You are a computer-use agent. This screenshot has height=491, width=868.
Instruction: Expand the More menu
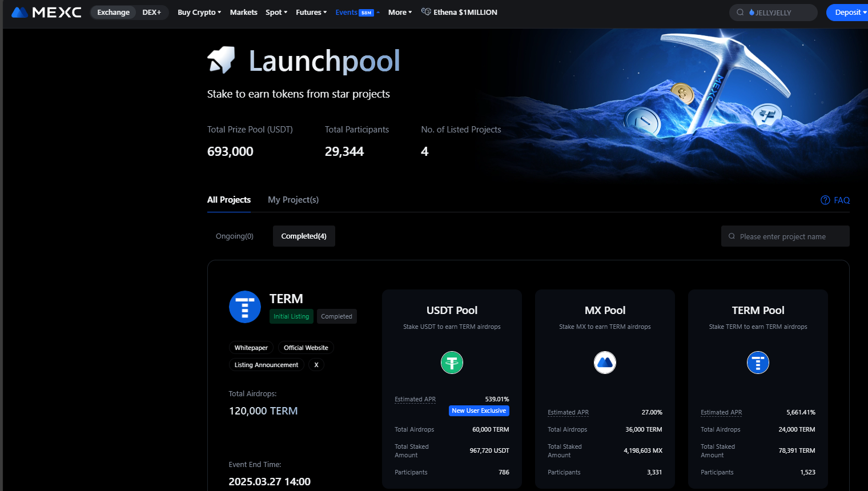[x=400, y=13]
